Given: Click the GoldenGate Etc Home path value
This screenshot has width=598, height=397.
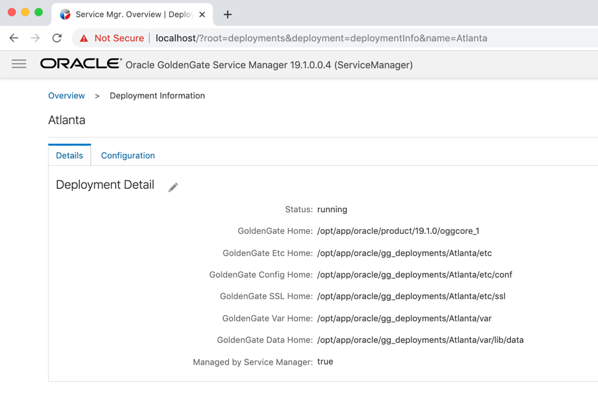Looking at the screenshot, I should pos(404,253).
